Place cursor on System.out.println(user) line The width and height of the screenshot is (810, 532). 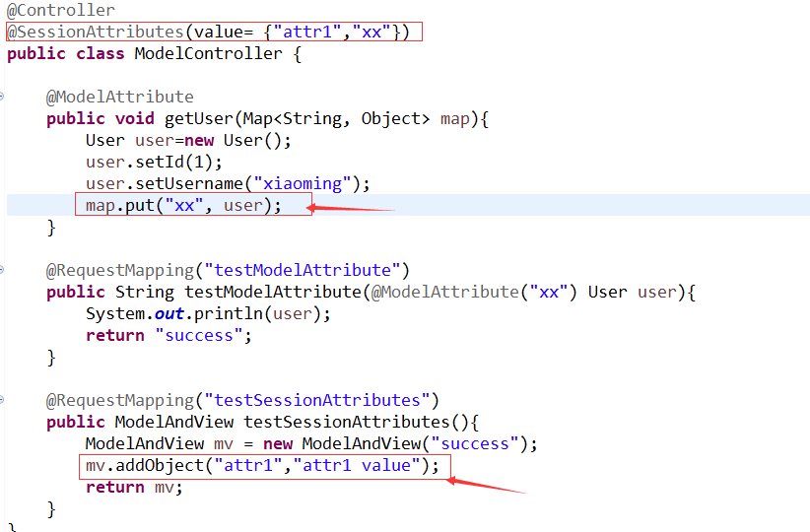pyautogui.click(x=208, y=314)
